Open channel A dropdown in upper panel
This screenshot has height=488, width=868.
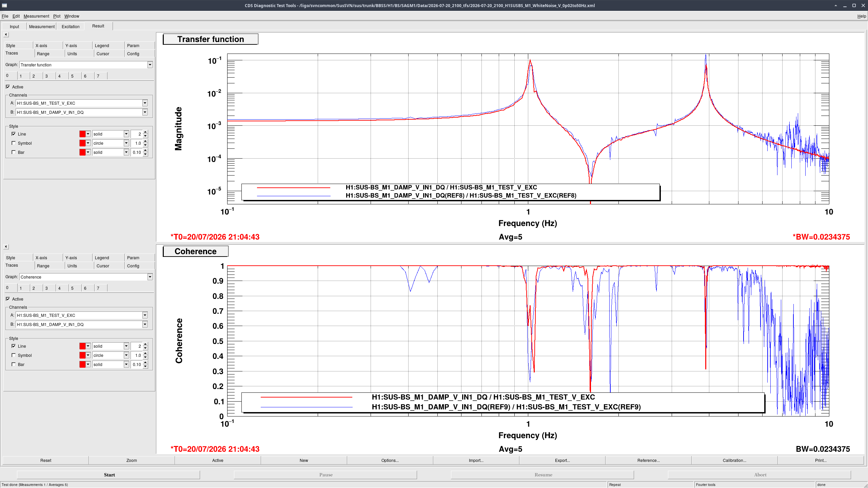pos(145,103)
